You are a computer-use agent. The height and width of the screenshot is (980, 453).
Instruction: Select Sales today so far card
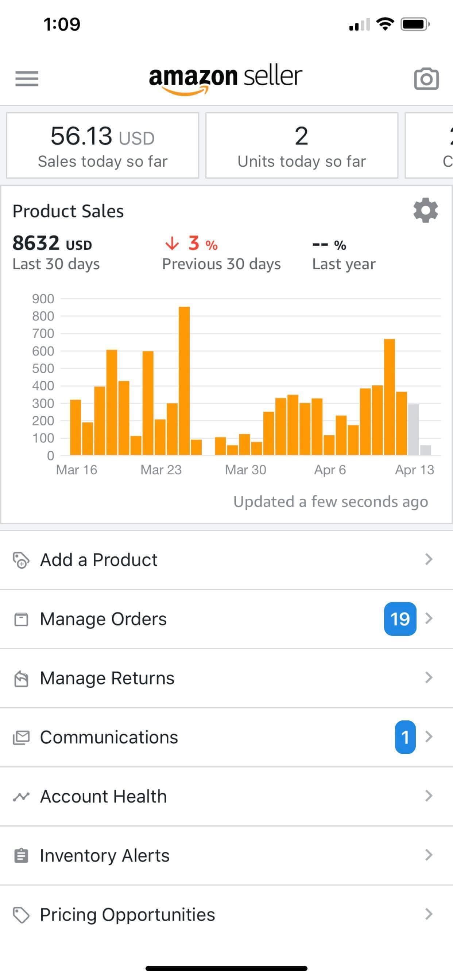103,145
